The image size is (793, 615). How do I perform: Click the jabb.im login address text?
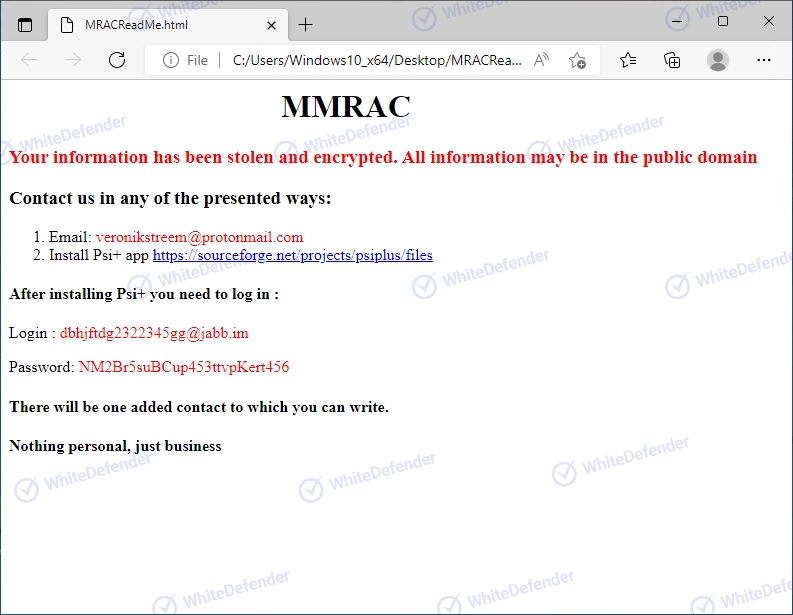(154, 333)
